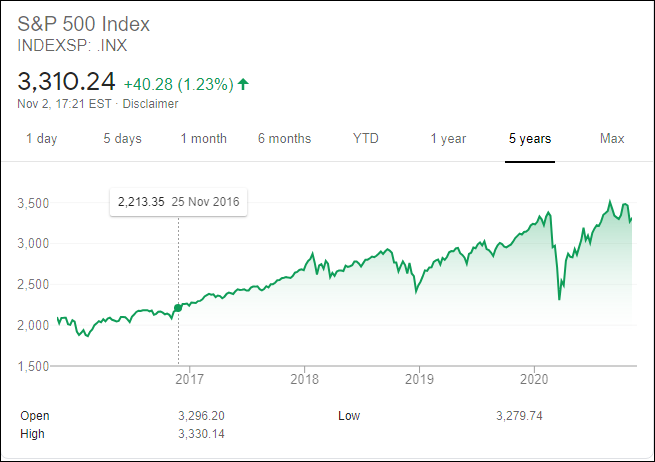
Task: Select the 1 day range tab
Action: click(x=41, y=139)
